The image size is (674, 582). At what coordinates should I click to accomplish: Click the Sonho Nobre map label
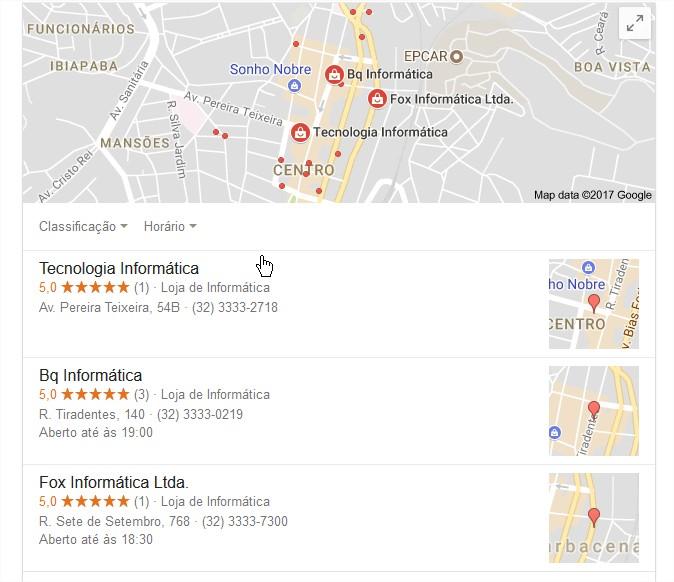[x=270, y=69]
